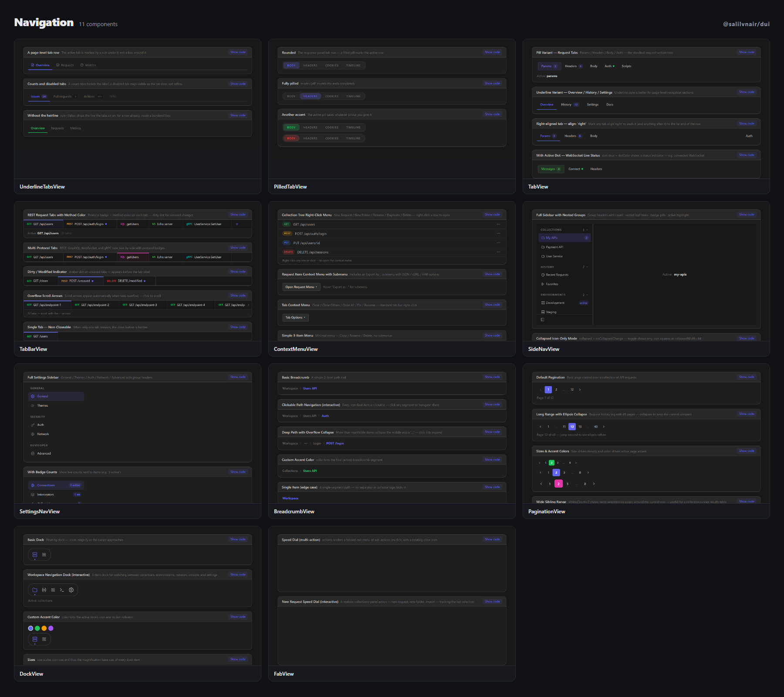Screen dimensions: 784x697
Task: Click the lines icon in the Basic Dock
Action: [x=44, y=555]
